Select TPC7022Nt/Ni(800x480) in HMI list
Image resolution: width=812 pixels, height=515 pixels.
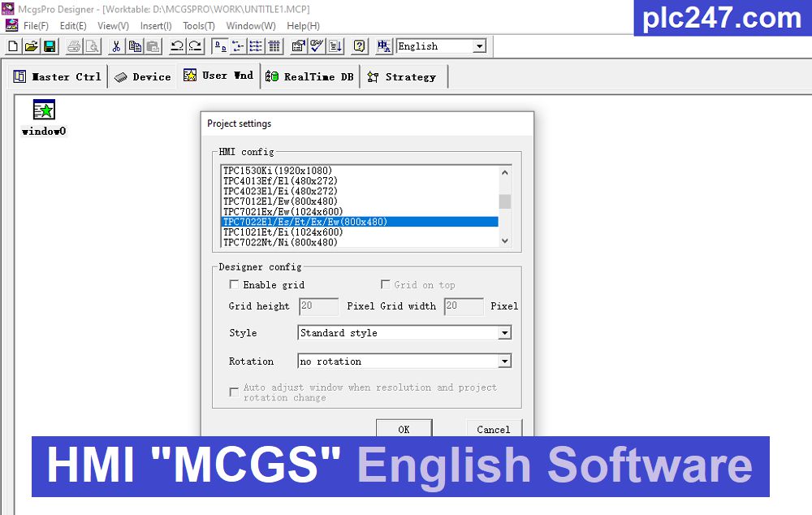coord(360,242)
